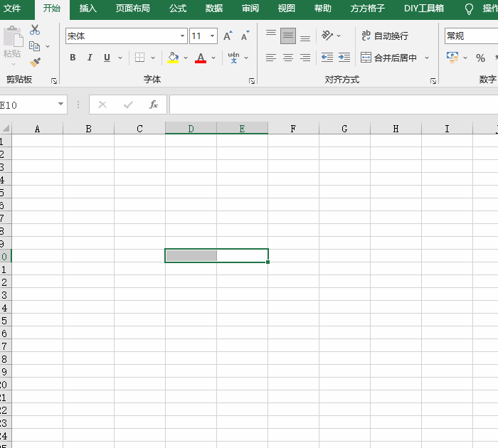Click the increase indent icon
This screenshot has width=498, height=448.
(x=344, y=58)
